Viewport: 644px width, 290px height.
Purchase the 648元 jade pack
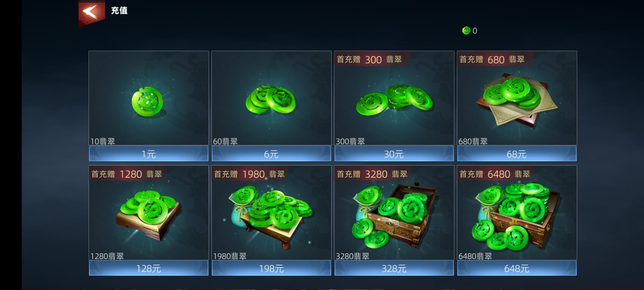point(517,268)
